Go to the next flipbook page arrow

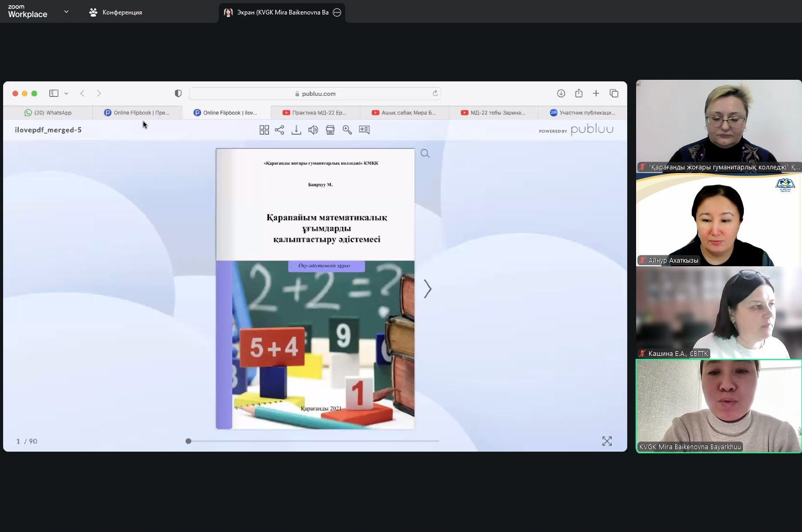(427, 289)
